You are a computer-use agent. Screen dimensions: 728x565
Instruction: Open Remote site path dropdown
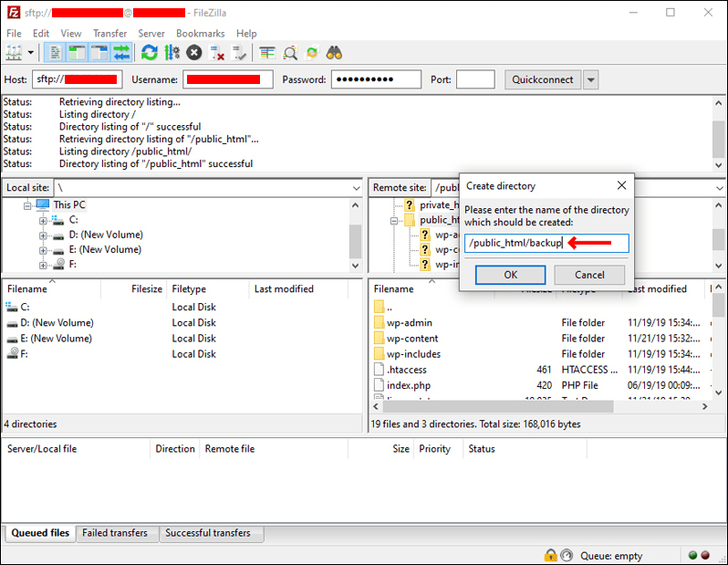tap(719, 188)
